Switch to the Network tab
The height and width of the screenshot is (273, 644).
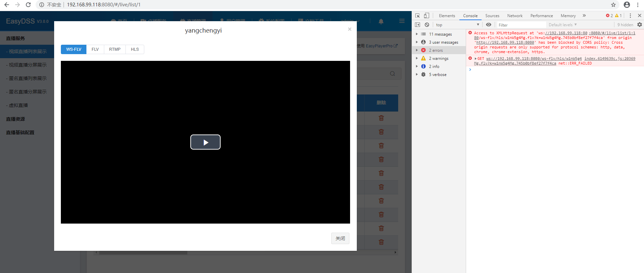click(515, 16)
